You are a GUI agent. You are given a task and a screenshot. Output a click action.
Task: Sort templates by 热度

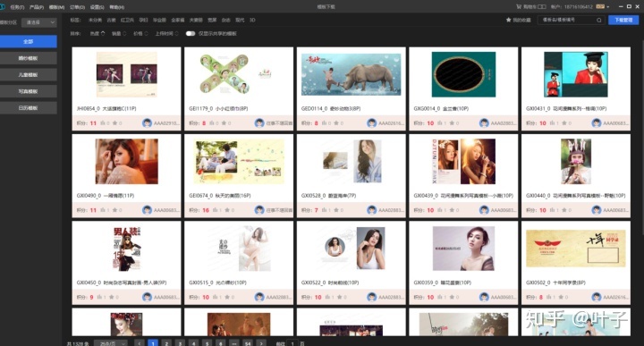click(97, 34)
